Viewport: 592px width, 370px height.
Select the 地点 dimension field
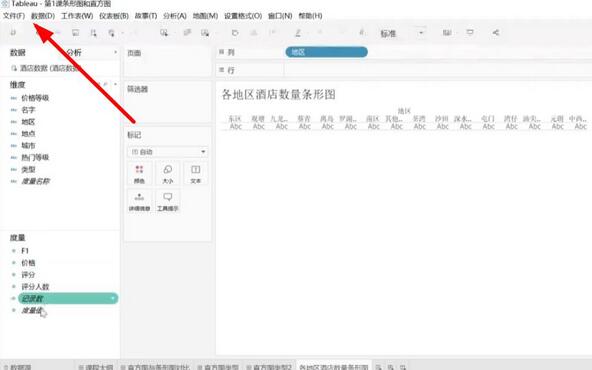click(x=28, y=134)
